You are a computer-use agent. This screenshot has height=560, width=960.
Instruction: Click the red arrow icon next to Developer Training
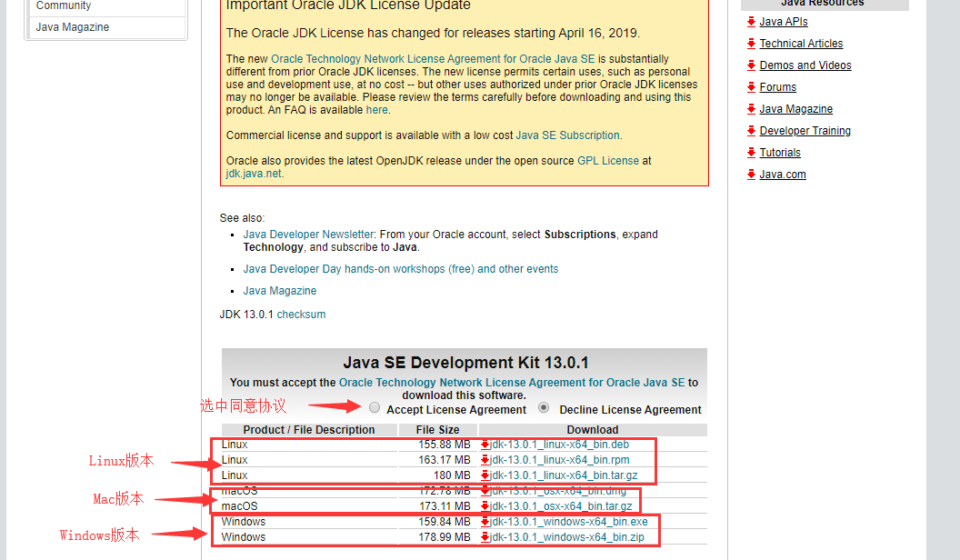751,131
